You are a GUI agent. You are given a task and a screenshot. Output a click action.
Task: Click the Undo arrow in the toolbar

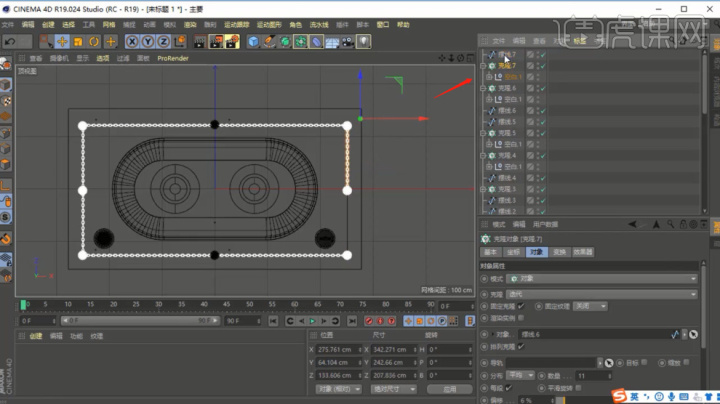click(10, 41)
